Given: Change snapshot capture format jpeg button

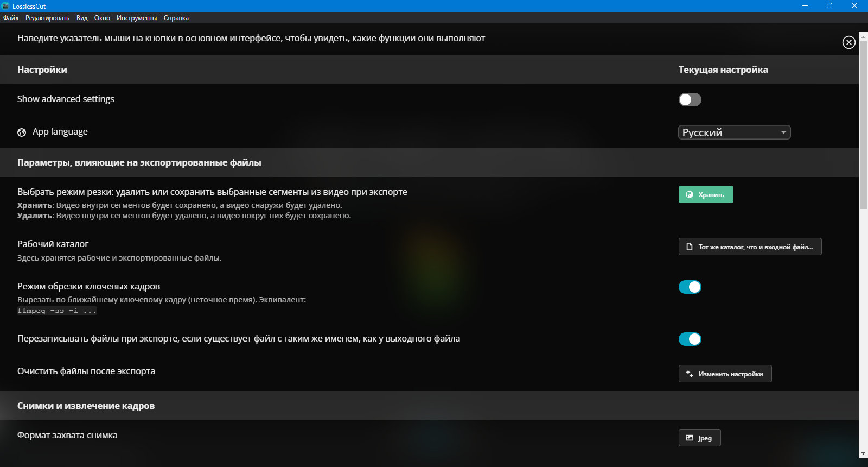Looking at the screenshot, I should tap(700, 438).
